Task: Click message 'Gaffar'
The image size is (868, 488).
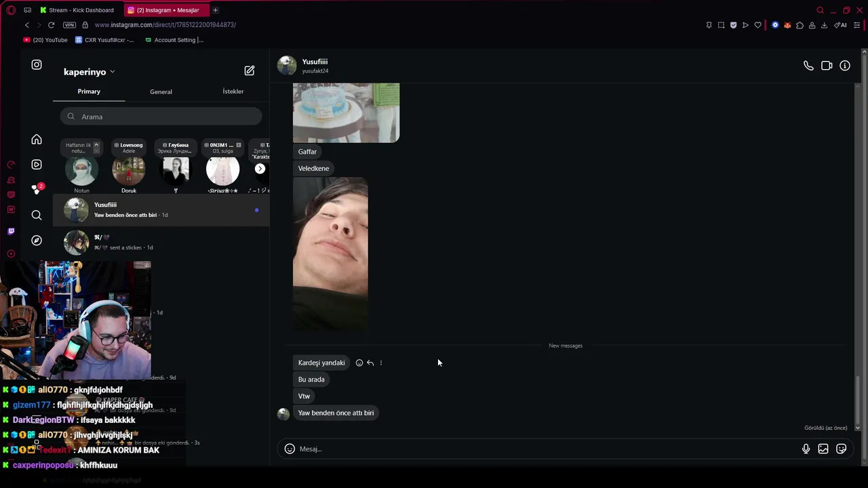Action: point(307,152)
